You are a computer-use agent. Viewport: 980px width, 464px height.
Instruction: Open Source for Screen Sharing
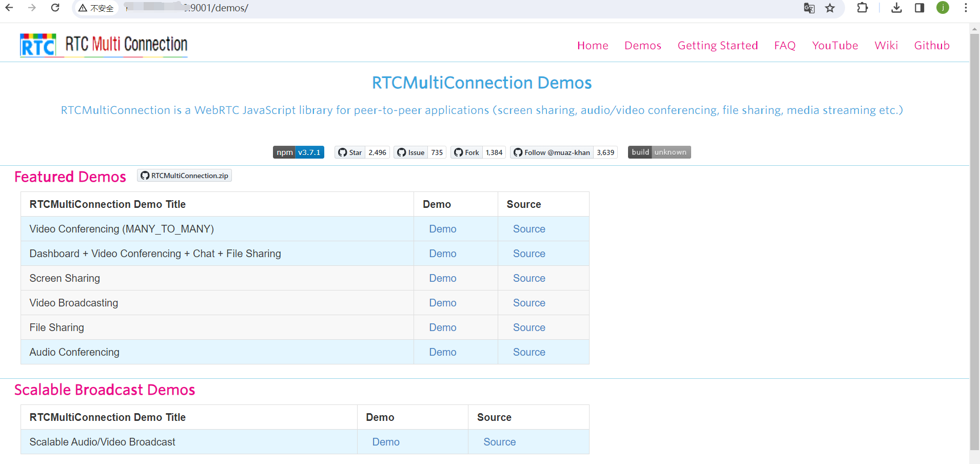pyautogui.click(x=529, y=278)
